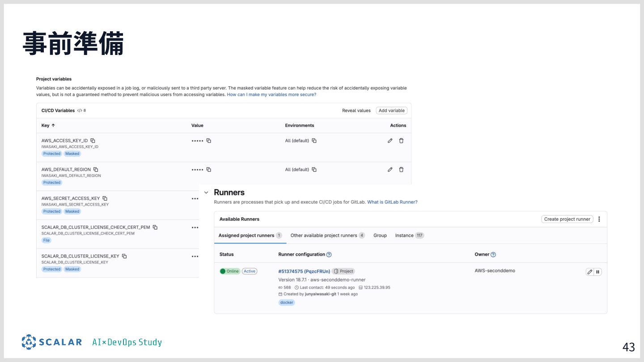Image resolution: width=644 pixels, height=362 pixels.
Task: Open the Available Runners kebab menu
Action: (x=599, y=219)
